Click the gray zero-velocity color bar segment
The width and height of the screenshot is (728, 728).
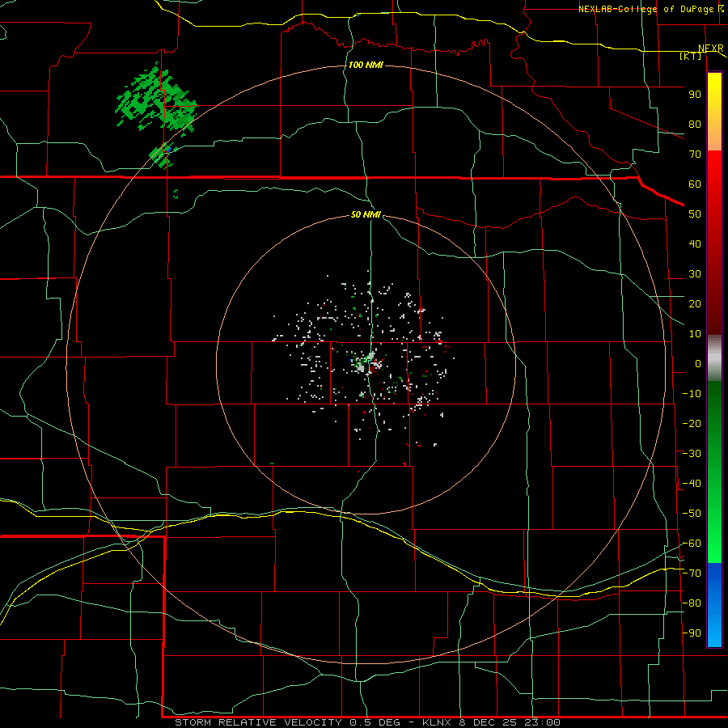[714, 358]
